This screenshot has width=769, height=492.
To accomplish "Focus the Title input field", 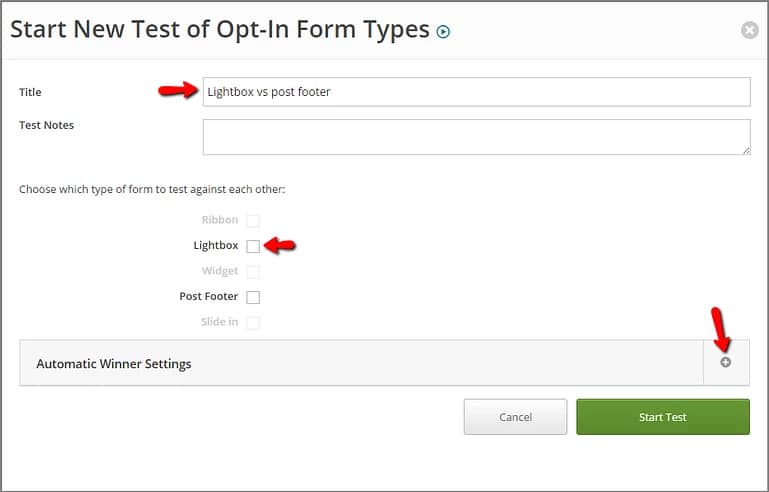I will (x=477, y=92).
